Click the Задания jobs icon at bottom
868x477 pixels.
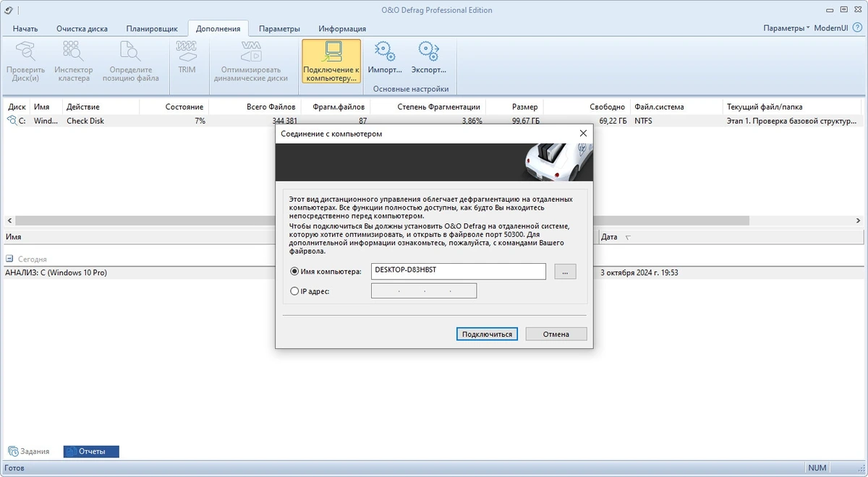(12, 451)
